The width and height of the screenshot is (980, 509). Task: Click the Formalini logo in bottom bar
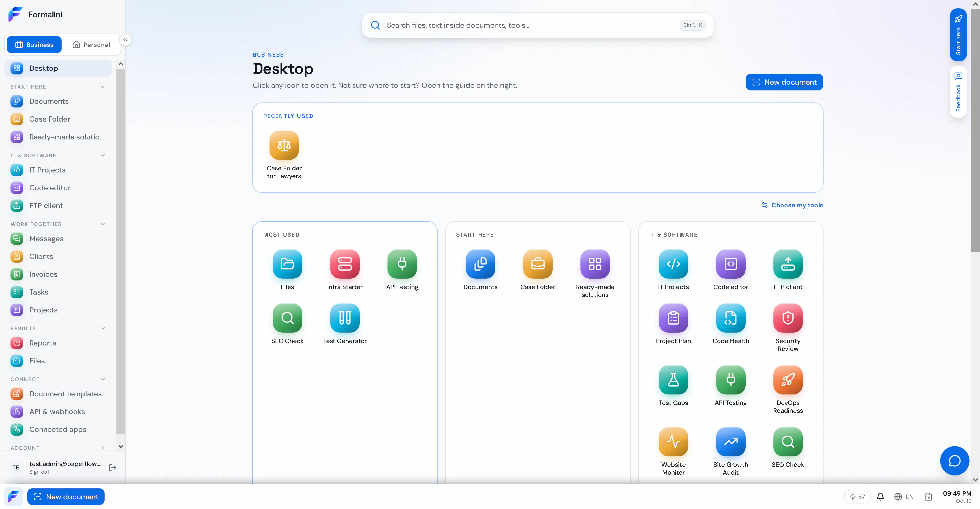(14, 496)
